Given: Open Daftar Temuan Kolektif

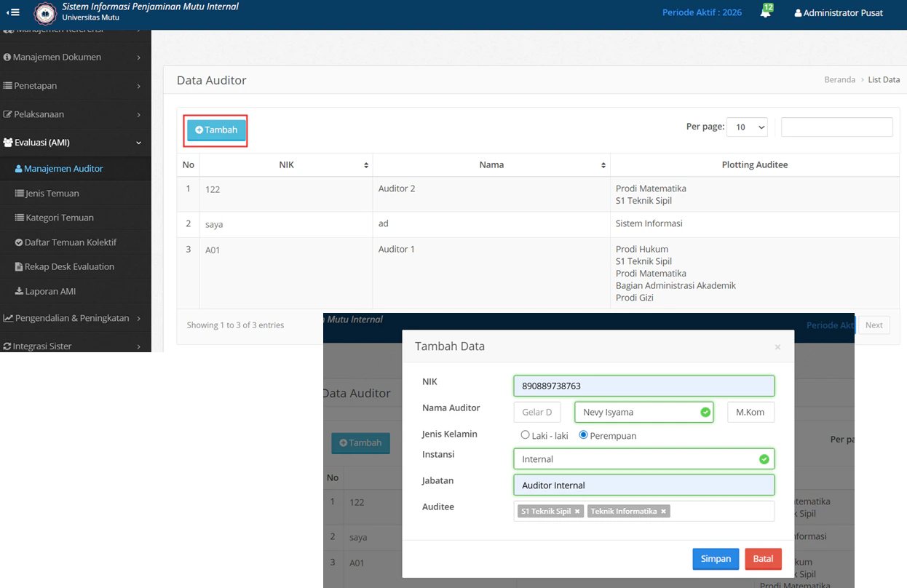Looking at the screenshot, I should click(x=75, y=242).
